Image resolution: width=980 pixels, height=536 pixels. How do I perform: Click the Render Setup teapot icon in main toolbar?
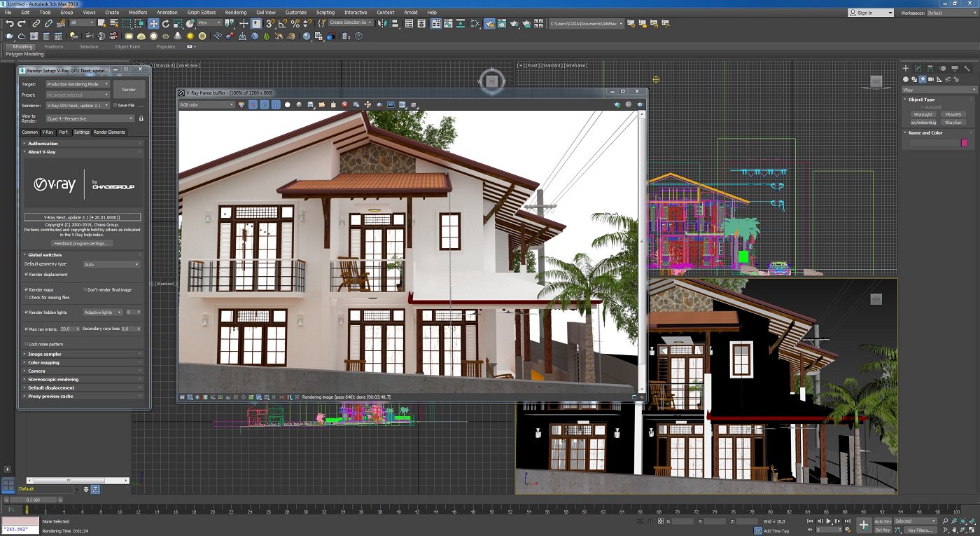click(x=489, y=23)
